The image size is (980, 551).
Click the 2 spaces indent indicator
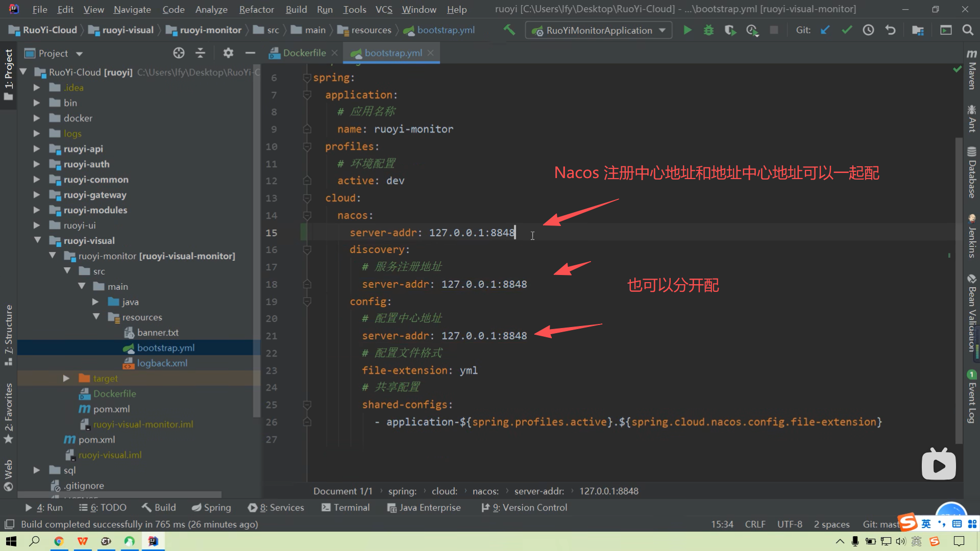[x=831, y=524]
